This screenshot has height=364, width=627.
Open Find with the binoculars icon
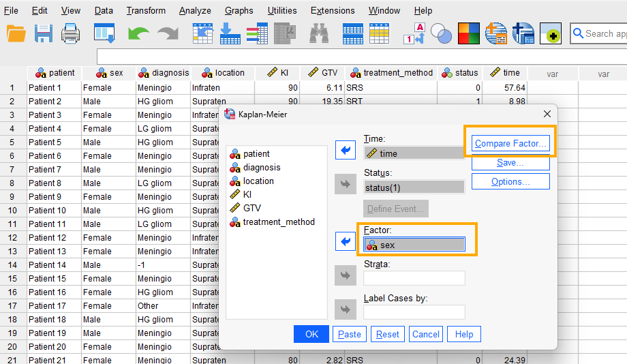pos(319,33)
